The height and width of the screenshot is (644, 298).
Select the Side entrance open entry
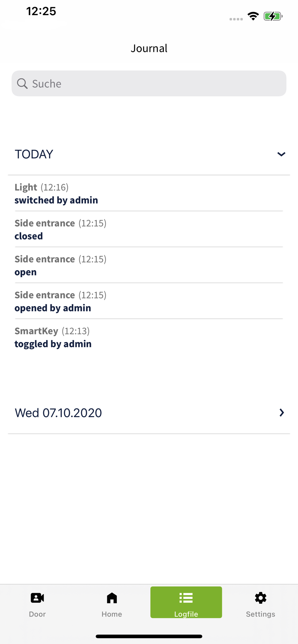(x=149, y=265)
